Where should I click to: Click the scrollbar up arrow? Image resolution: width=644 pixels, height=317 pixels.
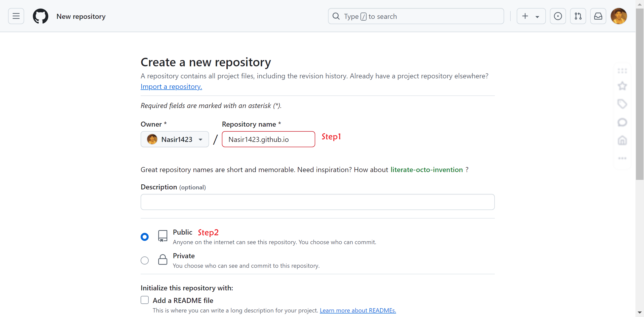[x=639, y=4]
